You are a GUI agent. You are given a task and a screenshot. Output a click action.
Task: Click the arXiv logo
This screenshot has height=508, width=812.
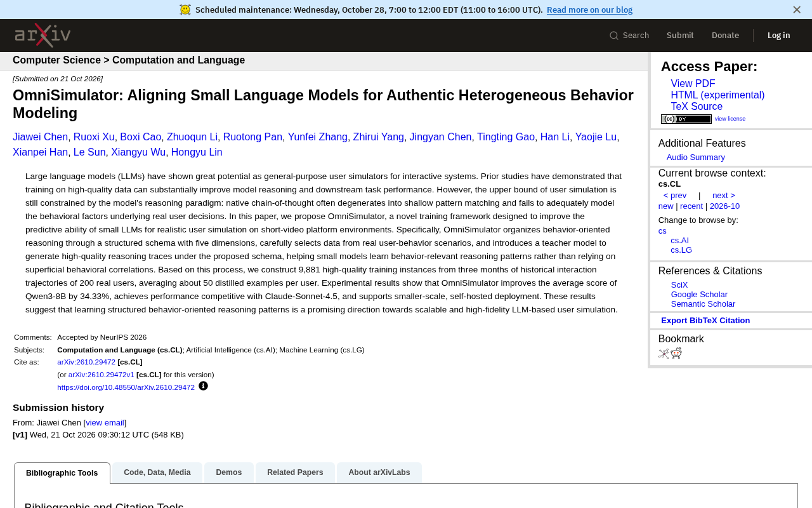43,35
